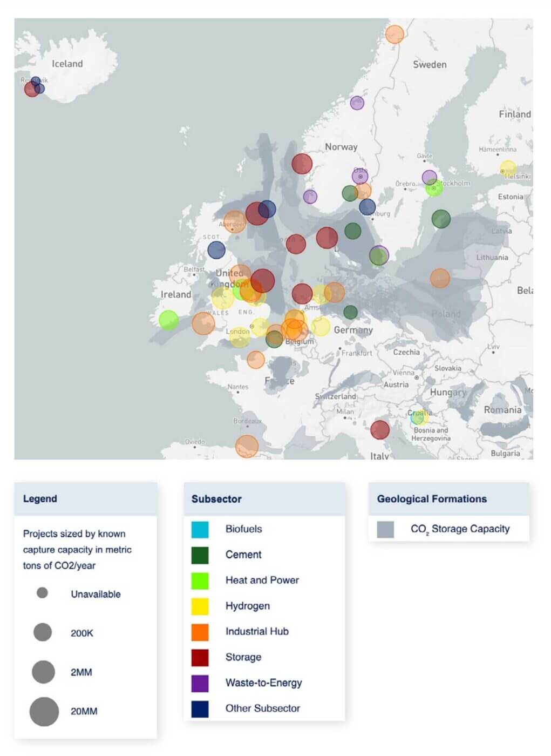Click the Bosnia and Herzegovina label
The width and height of the screenshot is (551, 756).
coord(431,434)
